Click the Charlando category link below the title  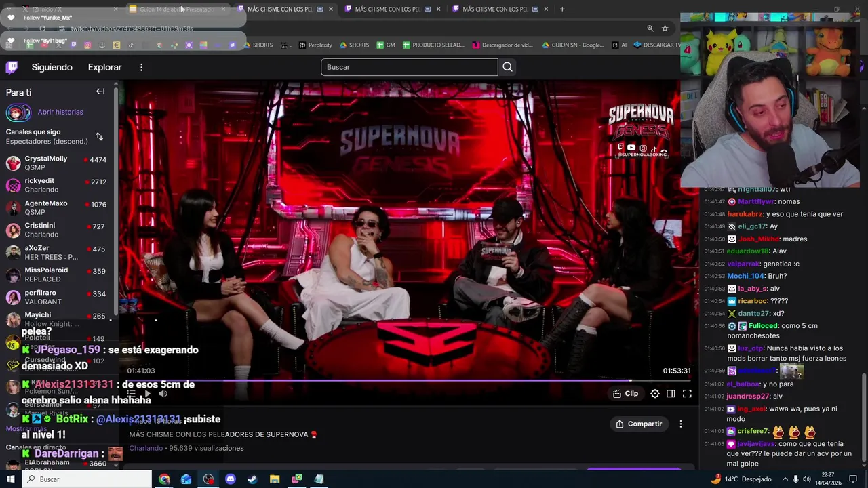pyautogui.click(x=146, y=448)
